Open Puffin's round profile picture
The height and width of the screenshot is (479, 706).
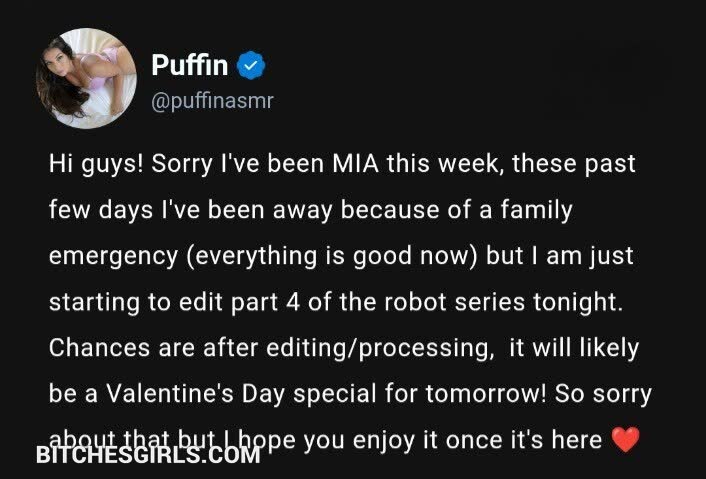click(85, 78)
